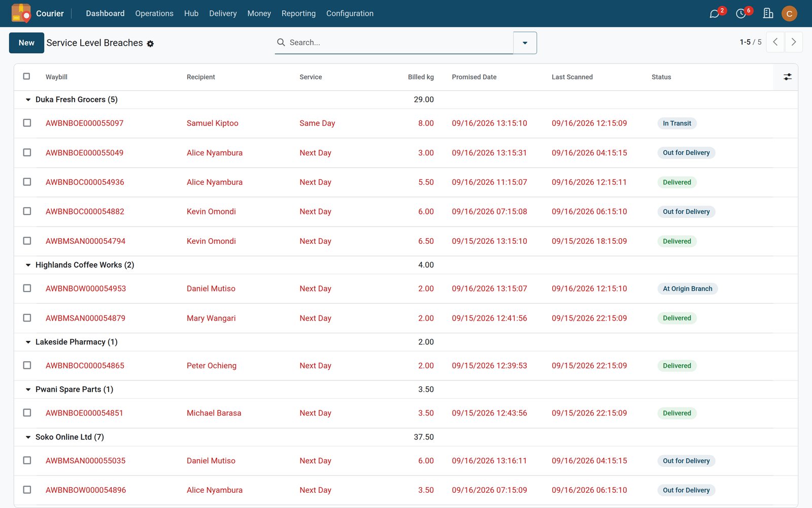The image size is (812, 508).
Task: Collapse the Duka Fresh Grocers group
Action: [28, 100]
